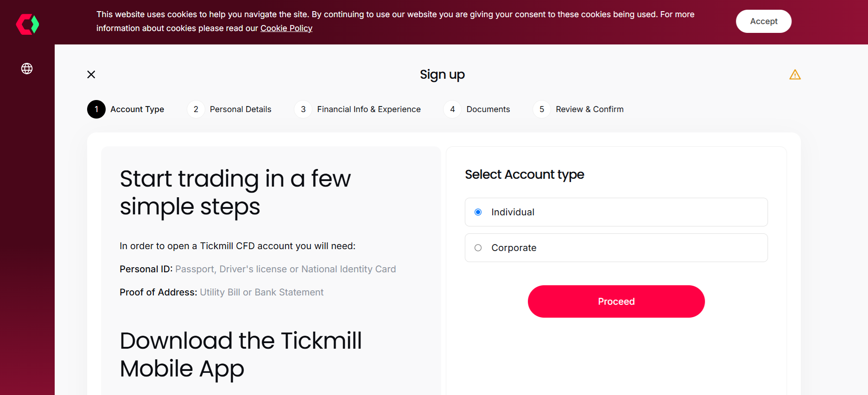Accept the cookie consent notice
Viewport: 868px width, 395px height.
pos(763,21)
